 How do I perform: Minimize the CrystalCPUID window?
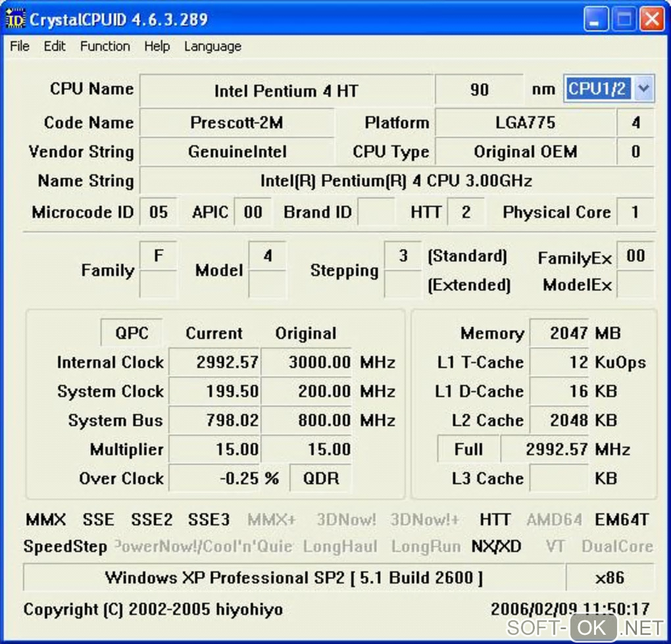tap(595, 19)
